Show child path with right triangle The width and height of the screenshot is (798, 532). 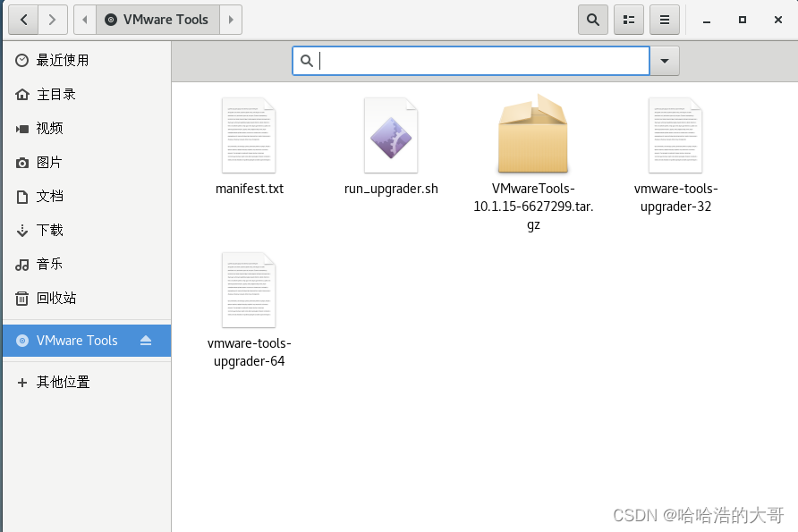coord(231,20)
